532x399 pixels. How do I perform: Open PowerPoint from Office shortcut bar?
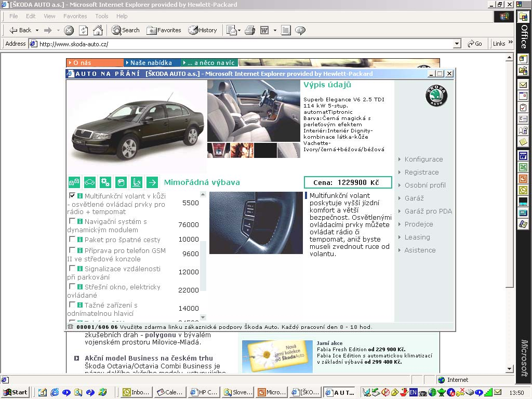pyautogui.click(x=523, y=179)
